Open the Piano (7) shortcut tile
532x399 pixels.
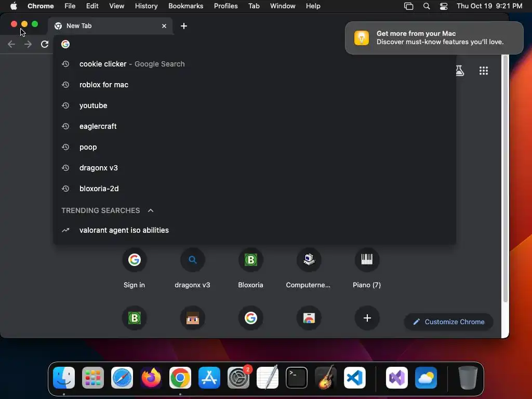367,268
